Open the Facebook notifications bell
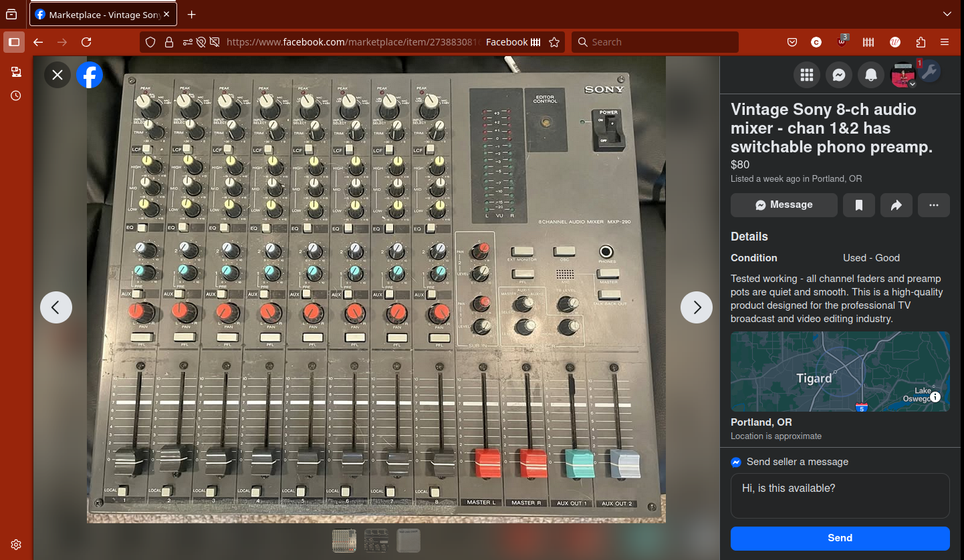 tap(871, 75)
